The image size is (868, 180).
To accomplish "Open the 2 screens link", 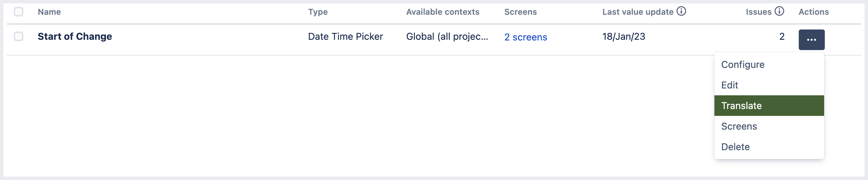I will [x=526, y=37].
